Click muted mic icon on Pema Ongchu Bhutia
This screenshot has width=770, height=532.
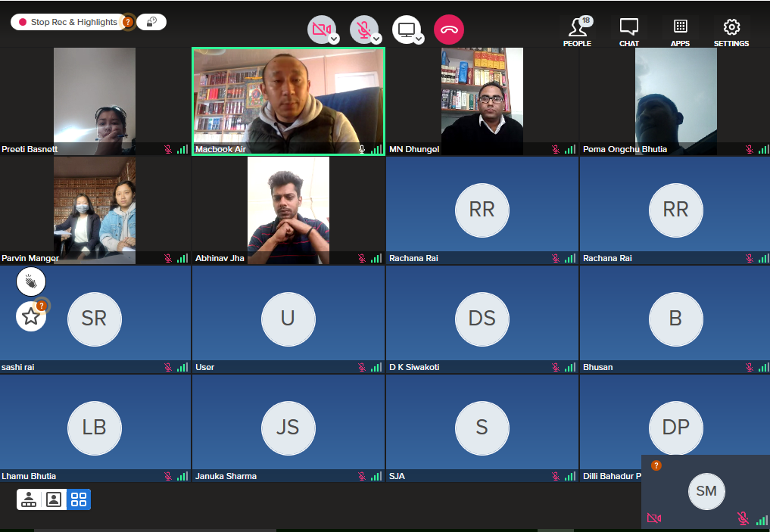pos(750,149)
